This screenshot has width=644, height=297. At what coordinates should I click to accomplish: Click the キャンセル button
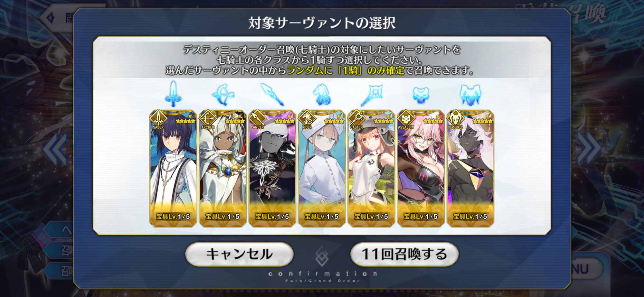[x=240, y=254]
